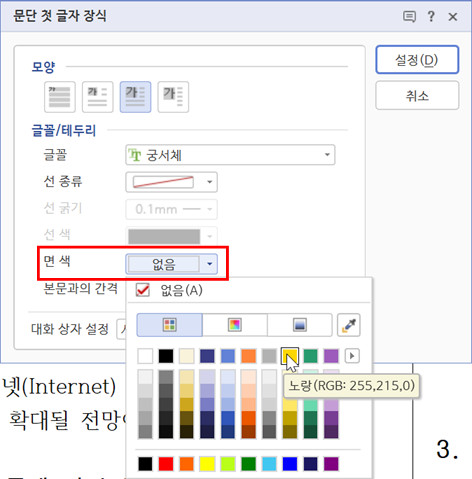
Task: Switch to the basic palette tab
Action: pyautogui.click(x=169, y=325)
